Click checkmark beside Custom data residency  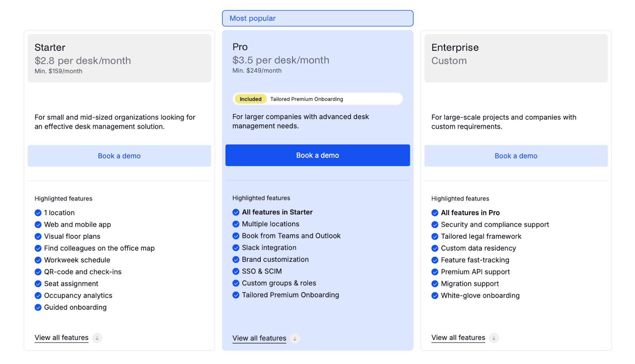point(435,248)
